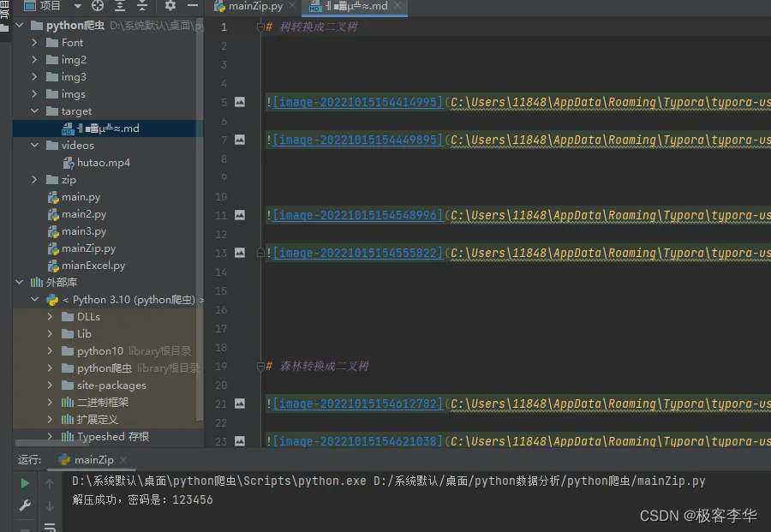Image resolution: width=771 pixels, height=532 pixels.
Task: Open link image-20221015154612782
Action: coord(357,403)
